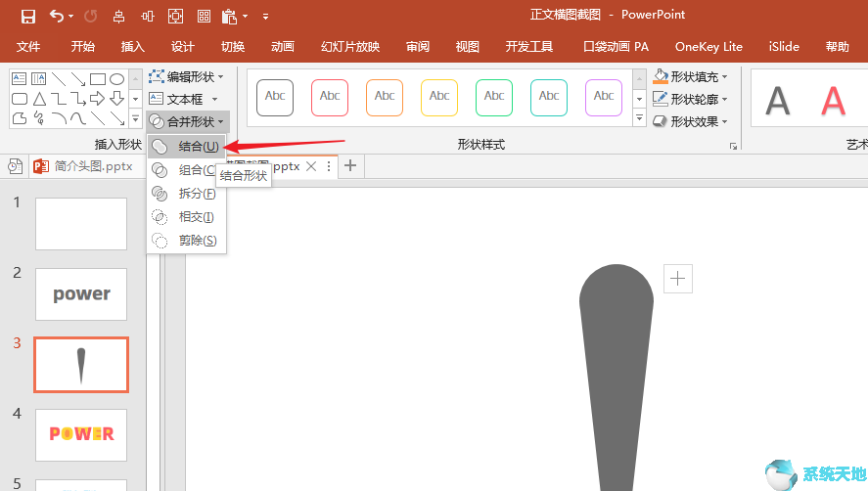Screen dimensions: 868x491
Task: Apply the yellow outline Abc shape style
Action: 439,98
